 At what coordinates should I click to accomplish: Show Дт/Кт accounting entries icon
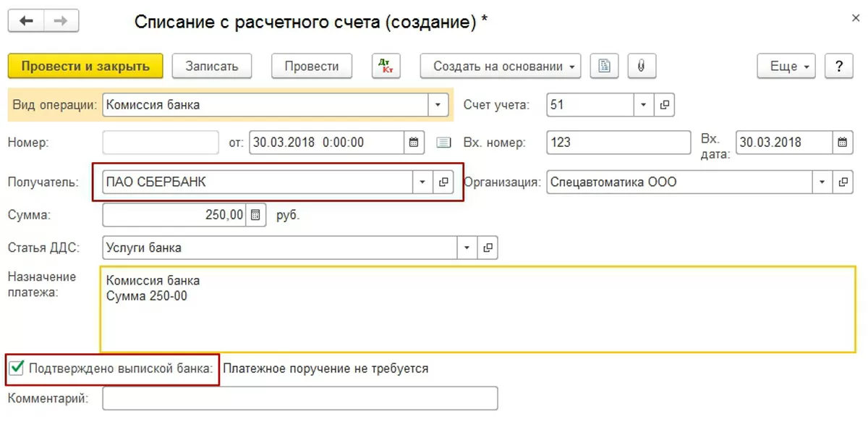point(386,66)
